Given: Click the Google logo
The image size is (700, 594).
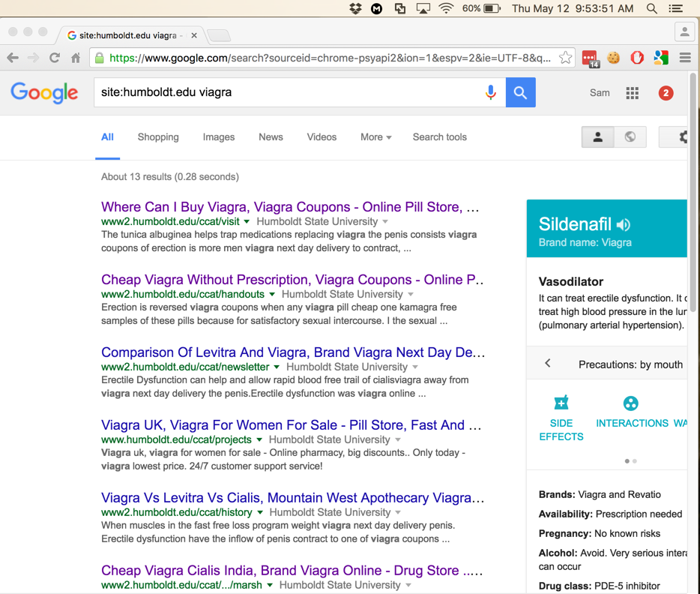Looking at the screenshot, I should (44, 92).
